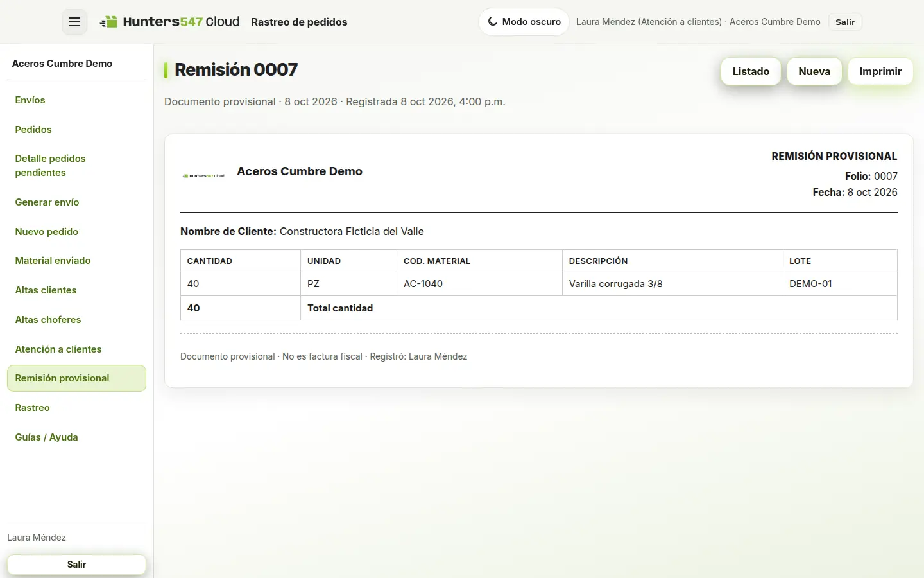Viewport: 924px width, 578px height.
Task: Click Imprimir to print remission
Action: pyautogui.click(x=880, y=71)
